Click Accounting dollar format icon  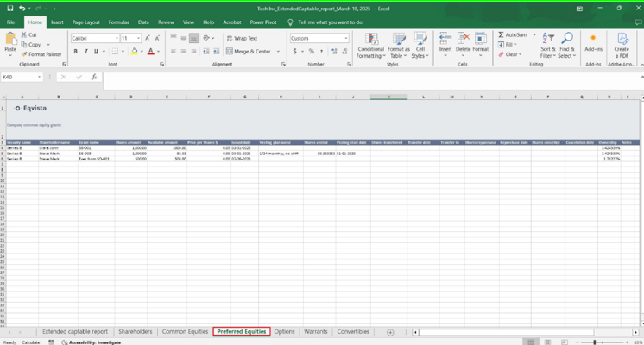click(x=294, y=51)
